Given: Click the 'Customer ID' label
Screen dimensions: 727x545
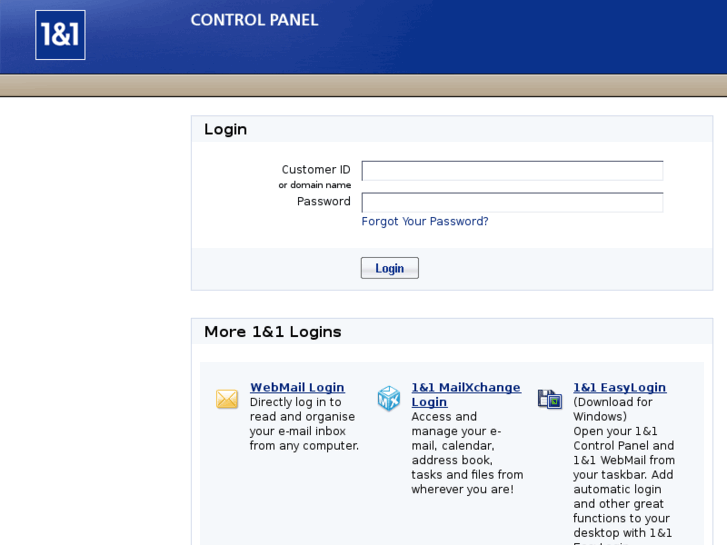Looking at the screenshot, I should click(316, 170).
